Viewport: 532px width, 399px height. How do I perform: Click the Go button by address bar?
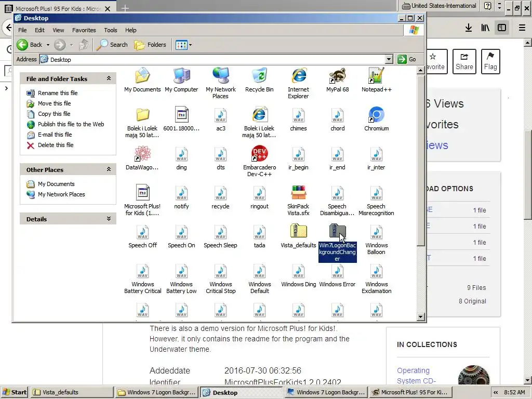pyautogui.click(x=407, y=59)
